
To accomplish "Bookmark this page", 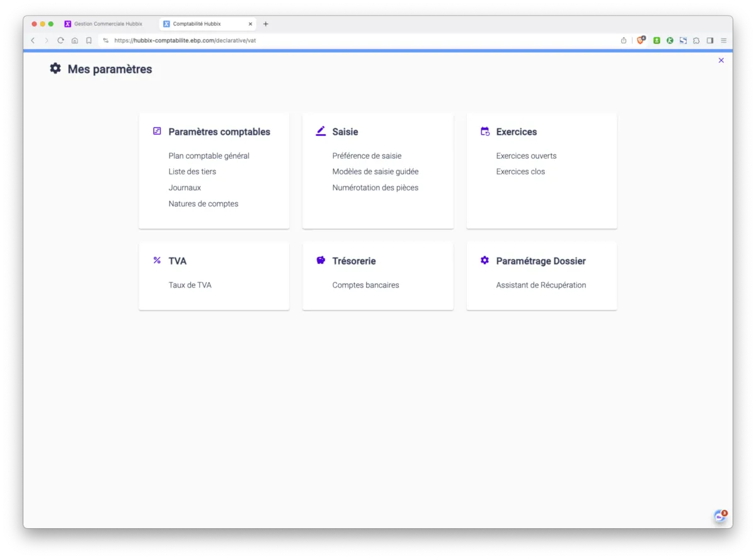I will 89,40.
